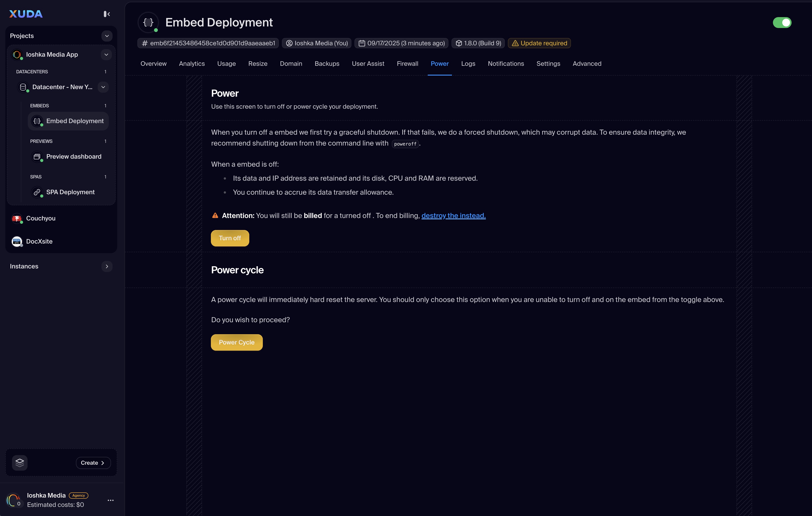Screen dimensions: 812x516
Task: Click the Preview dashboard window icon
Action: (x=37, y=157)
